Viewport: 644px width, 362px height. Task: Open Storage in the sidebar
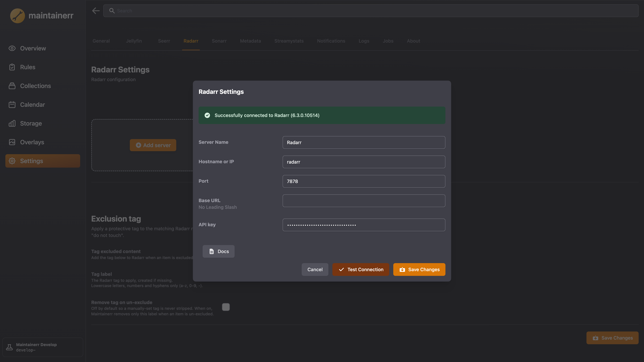click(x=42, y=123)
